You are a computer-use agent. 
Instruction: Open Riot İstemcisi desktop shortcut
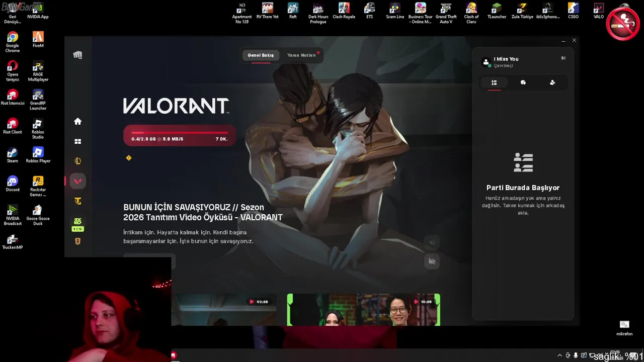coord(13,97)
